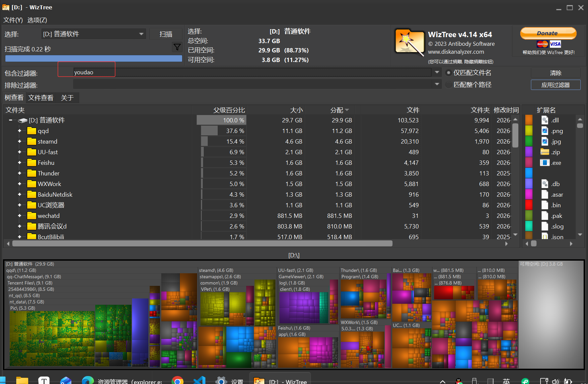Click the .png extension file icon

click(x=545, y=131)
